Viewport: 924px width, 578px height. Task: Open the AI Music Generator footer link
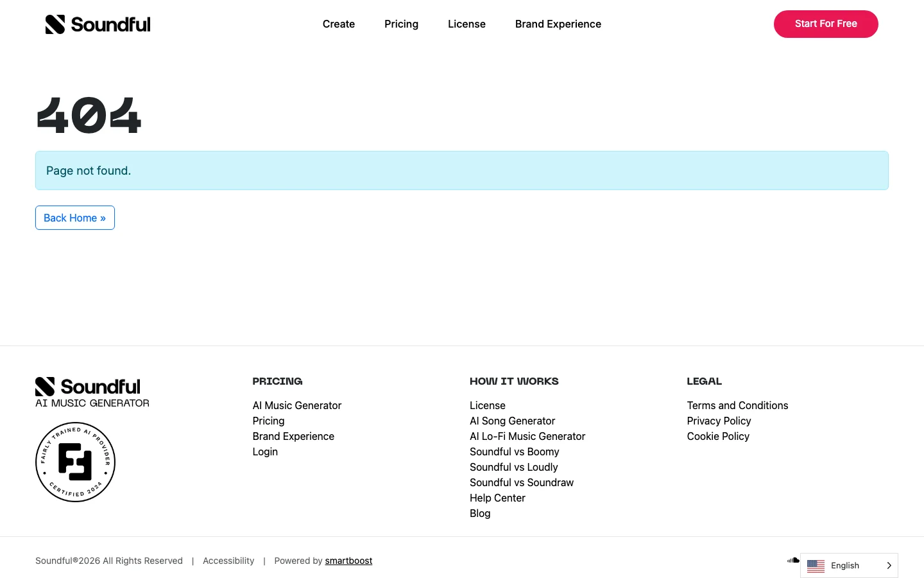point(297,405)
